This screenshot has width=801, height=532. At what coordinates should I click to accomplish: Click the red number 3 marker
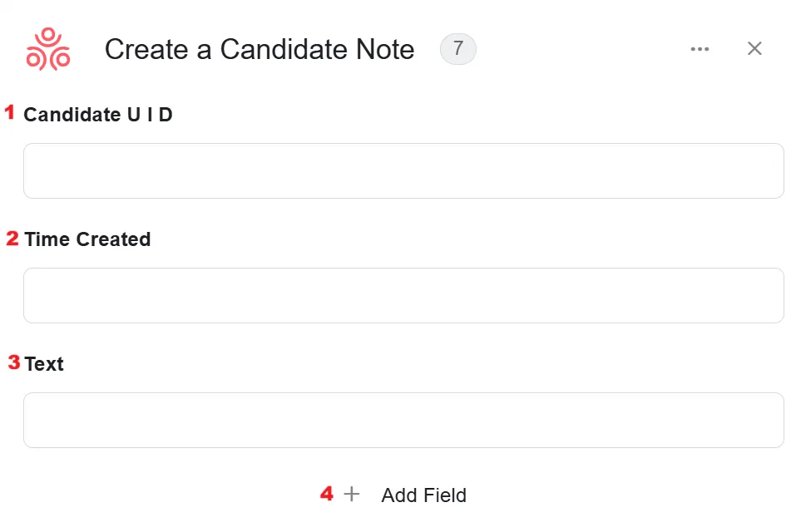14,362
